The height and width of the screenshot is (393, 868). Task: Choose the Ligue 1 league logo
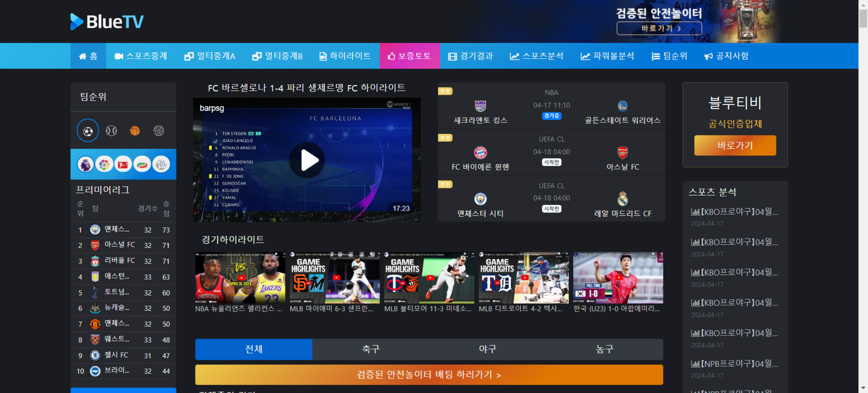[161, 165]
